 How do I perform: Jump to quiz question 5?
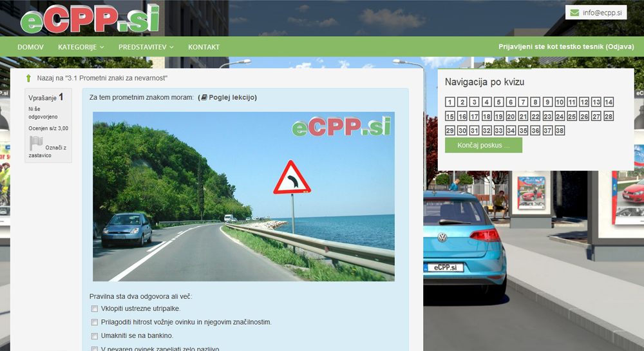pos(498,102)
